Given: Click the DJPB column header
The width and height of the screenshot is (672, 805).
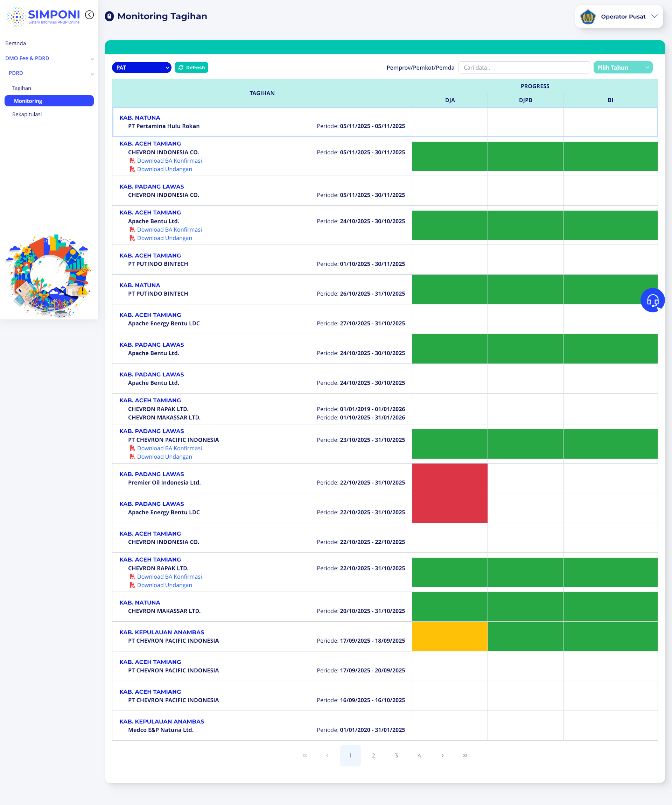Looking at the screenshot, I should pyautogui.click(x=525, y=100).
